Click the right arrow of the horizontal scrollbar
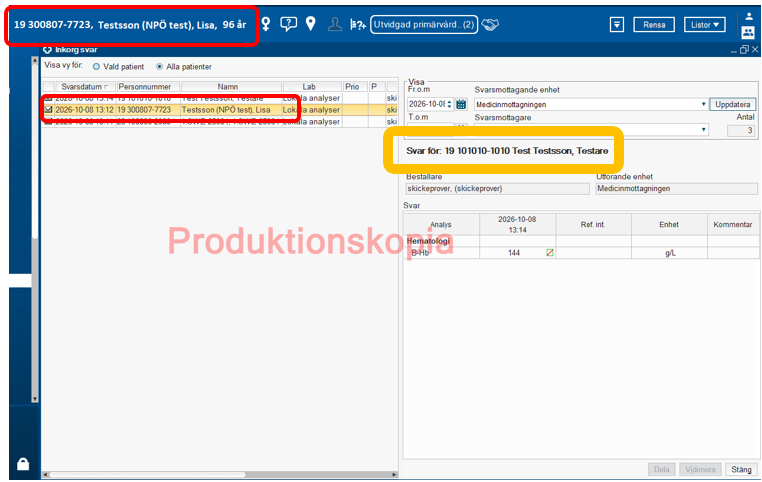The height and width of the screenshot is (482, 762). coord(394,474)
